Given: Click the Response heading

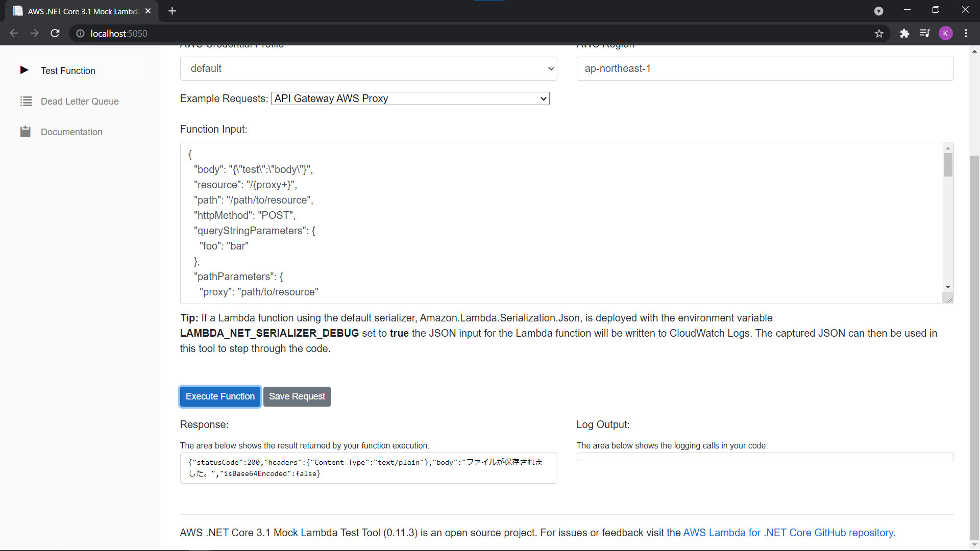Looking at the screenshot, I should [x=204, y=424].
